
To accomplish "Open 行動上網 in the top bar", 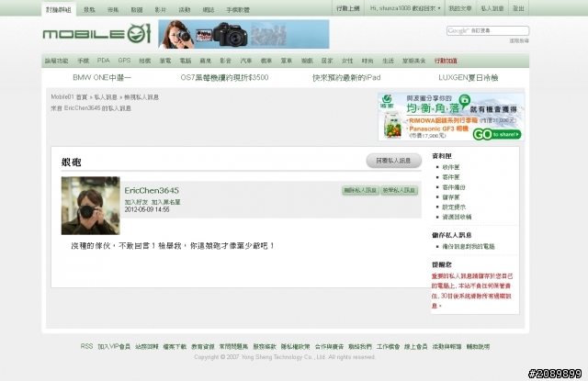I will tap(348, 8).
